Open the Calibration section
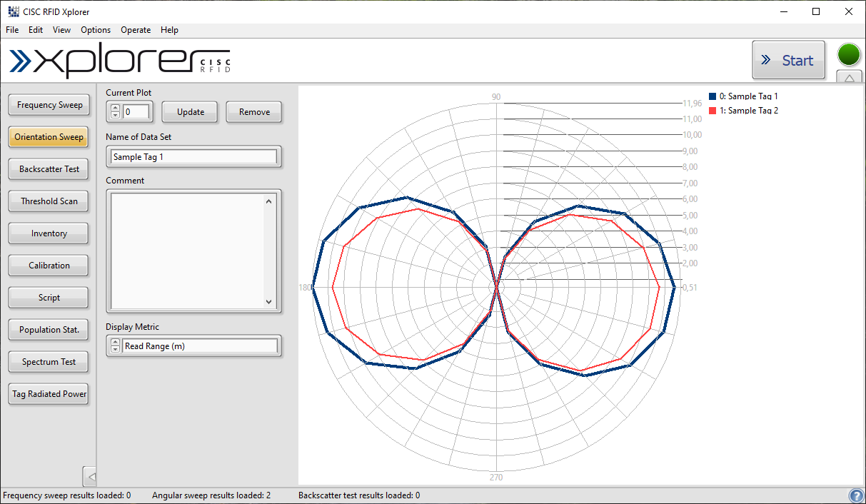 49,266
